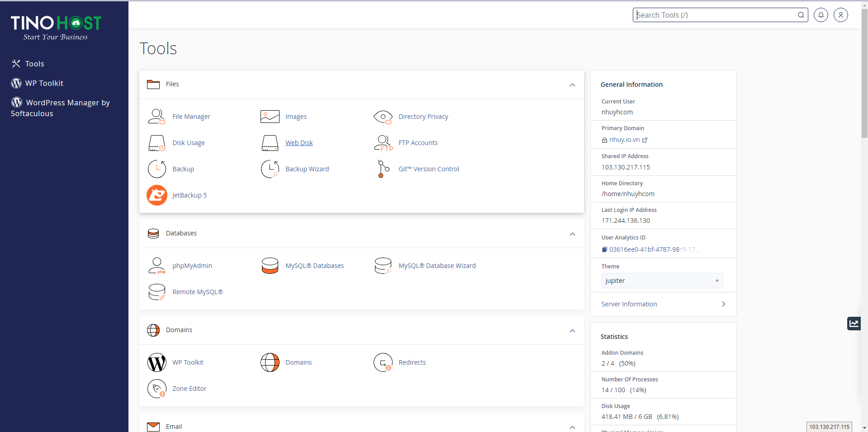Open the MySQL Database Wizard icon
Viewport: 868px width, 432px height.
pos(383,266)
